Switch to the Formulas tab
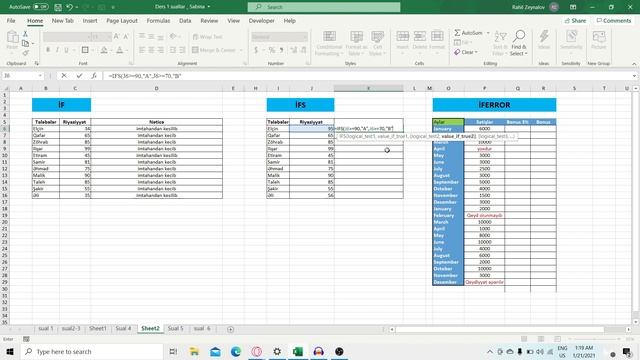The width and height of the screenshot is (640, 360). click(158, 20)
